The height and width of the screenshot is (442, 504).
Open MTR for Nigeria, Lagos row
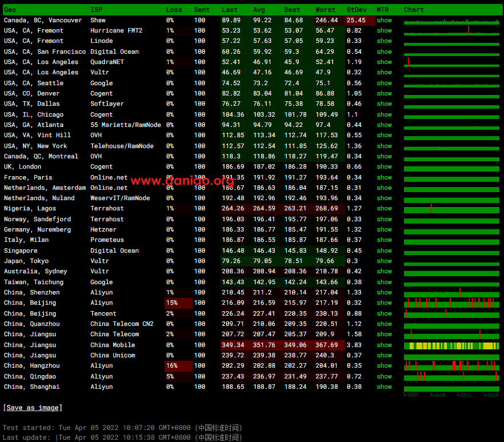(384, 209)
